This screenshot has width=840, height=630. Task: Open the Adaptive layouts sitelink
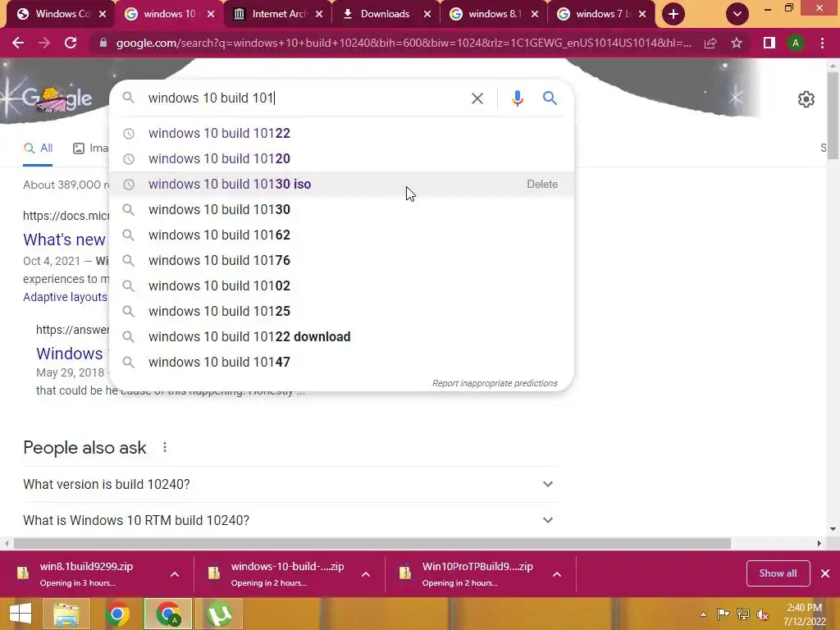pyautogui.click(x=65, y=297)
